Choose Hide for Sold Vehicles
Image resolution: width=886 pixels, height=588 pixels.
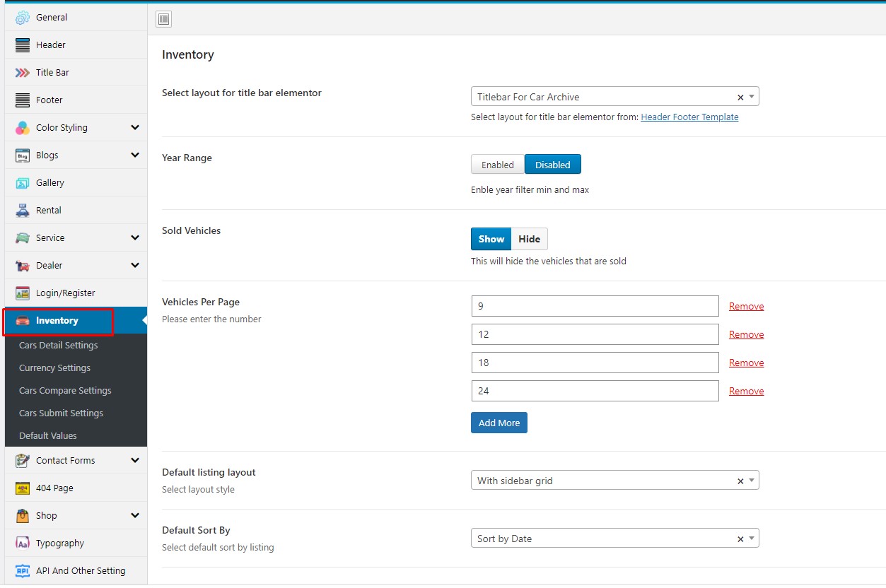(x=529, y=239)
